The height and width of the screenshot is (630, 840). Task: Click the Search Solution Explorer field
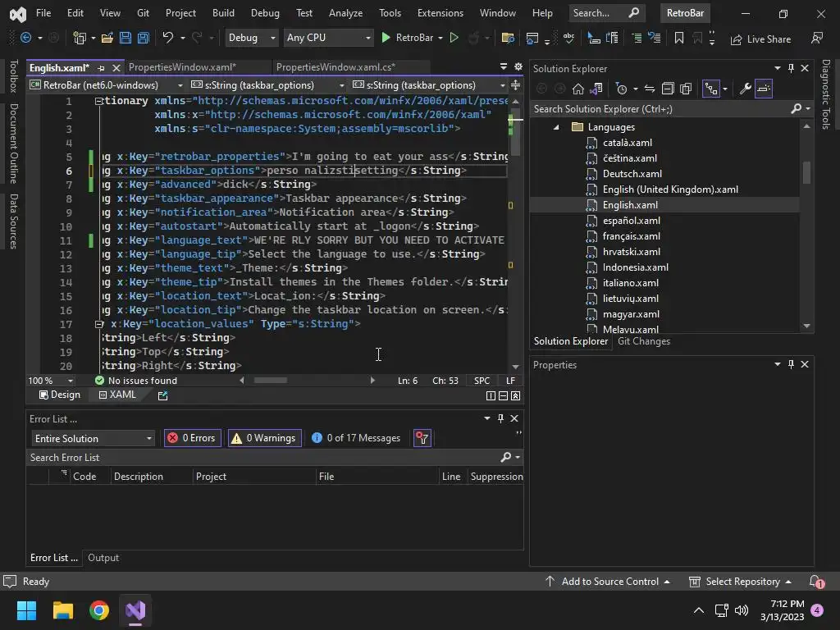coord(660,109)
